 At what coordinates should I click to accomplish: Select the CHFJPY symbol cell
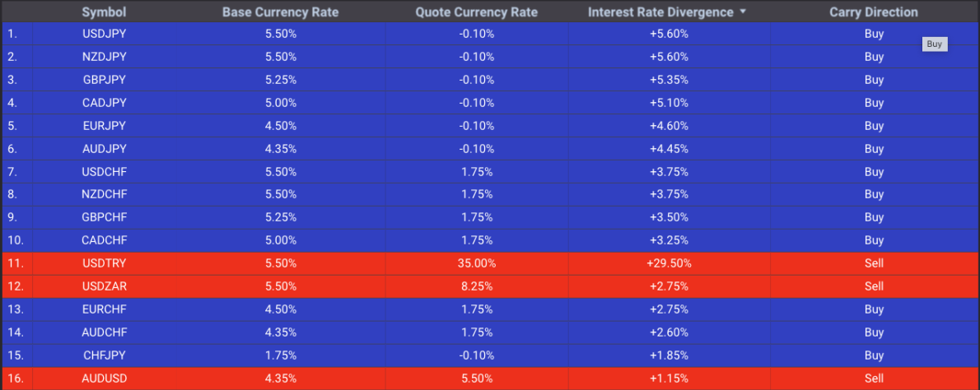point(105,355)
